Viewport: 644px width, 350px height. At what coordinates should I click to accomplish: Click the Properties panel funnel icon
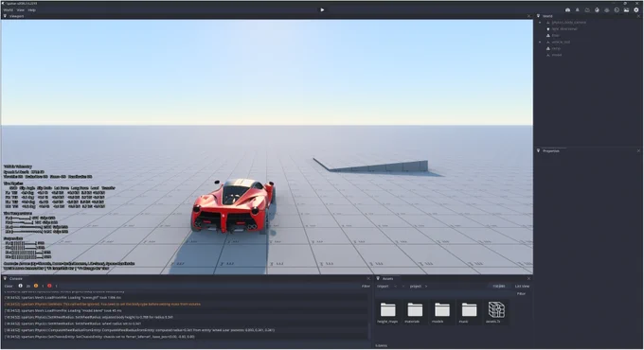pos(539,151)
